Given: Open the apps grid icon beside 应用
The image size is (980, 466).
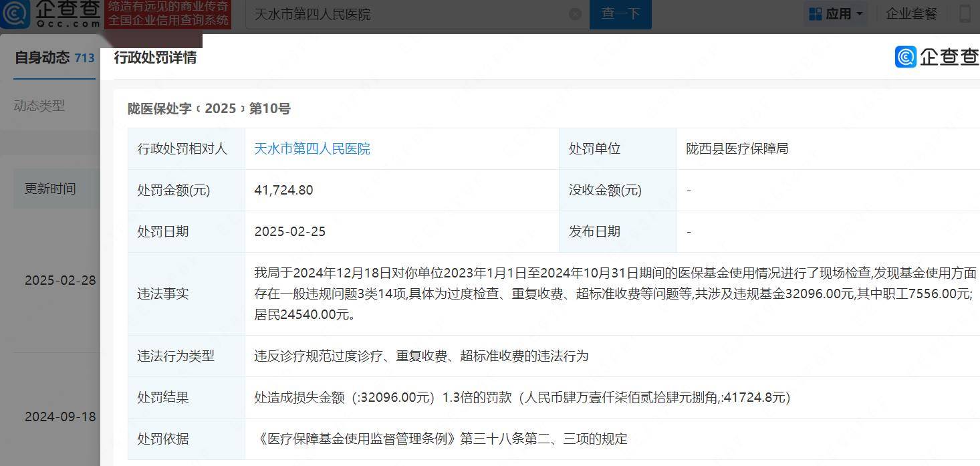Looking at the screenshot, I should (815, 13).
